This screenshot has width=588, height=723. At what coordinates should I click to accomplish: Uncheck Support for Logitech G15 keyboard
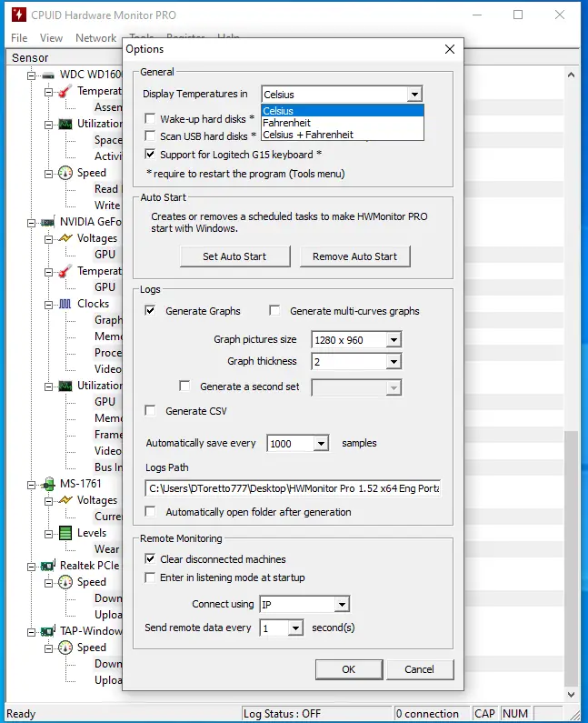[150, 154]
